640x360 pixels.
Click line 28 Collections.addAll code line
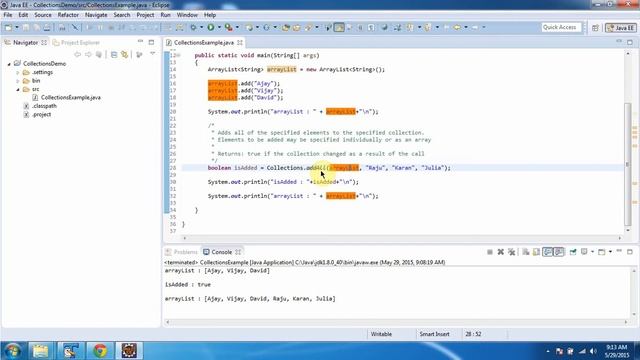point(329,168)
